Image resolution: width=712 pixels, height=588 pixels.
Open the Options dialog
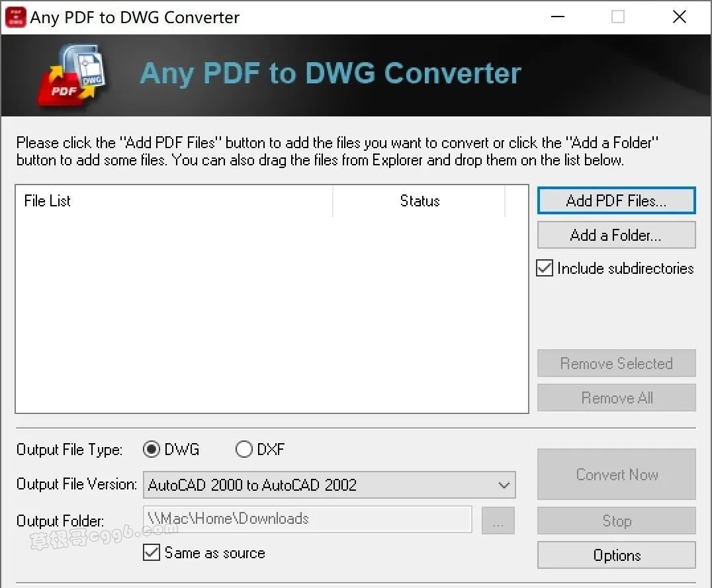coord(616,555)
